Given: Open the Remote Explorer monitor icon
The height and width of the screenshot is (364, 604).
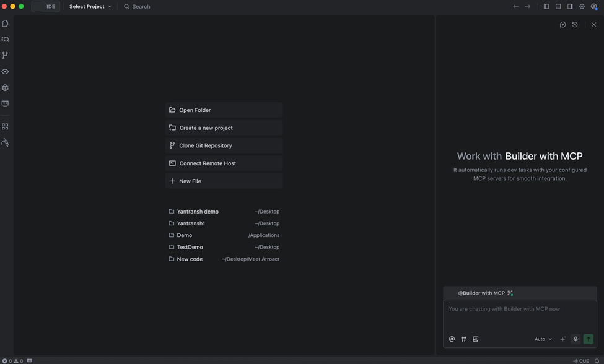Looking at the screenshot, I should click(x=5, y=103).
